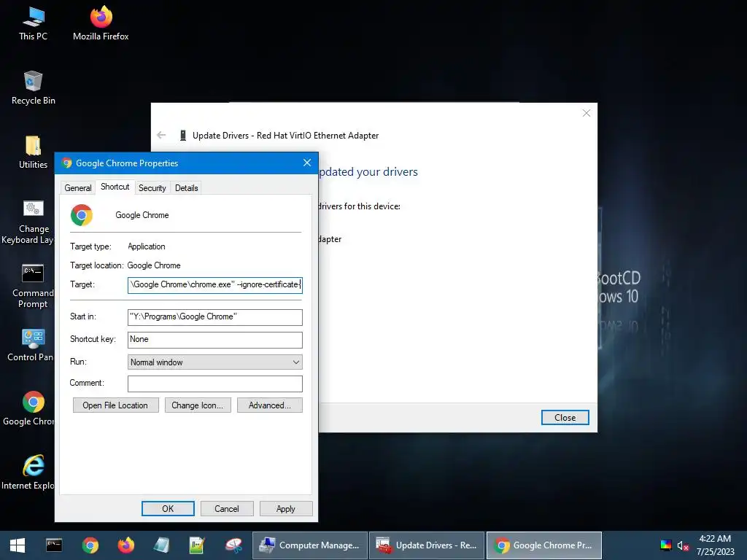Image resolution: width=747 pixels, height=560 pixels.
Task: Click into the Target field
Action: coord(215,285)
